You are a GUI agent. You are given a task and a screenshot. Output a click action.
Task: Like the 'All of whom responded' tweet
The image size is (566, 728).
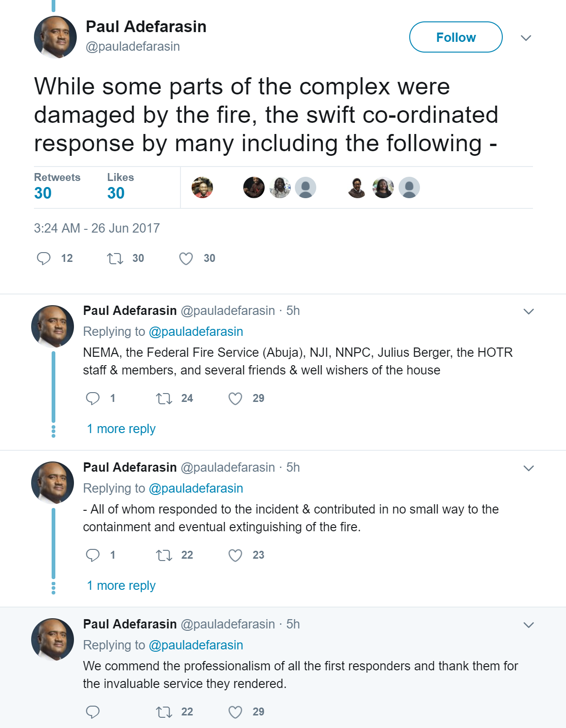click(x=235, y=555)
